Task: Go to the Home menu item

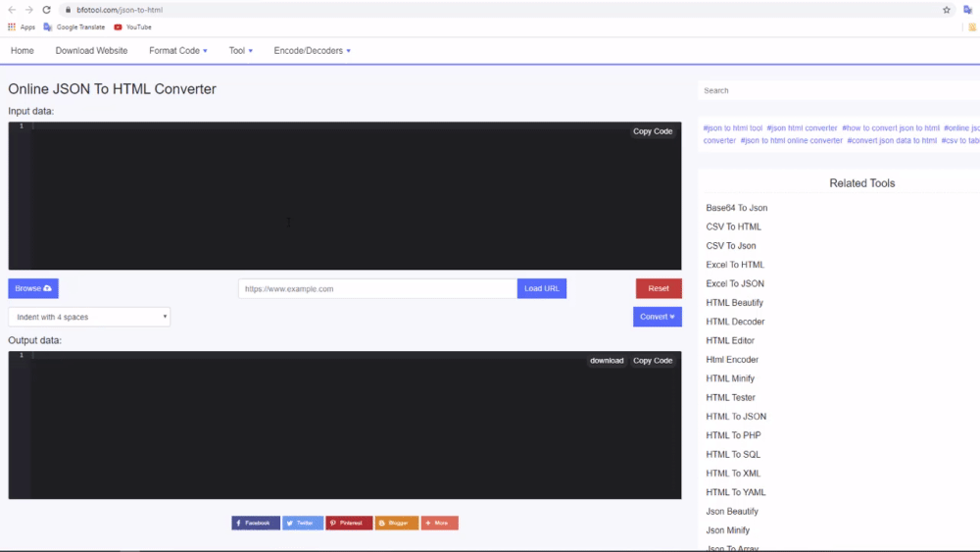Action: [x=22, y=51]
